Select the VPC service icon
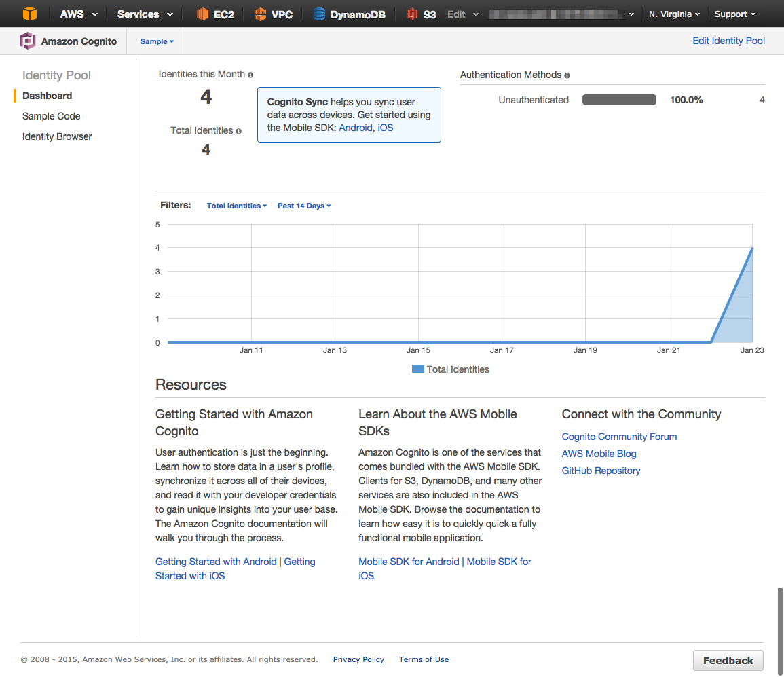Image resolution: width=784 pixels, height=677 pixels. (x=259, y=13)
